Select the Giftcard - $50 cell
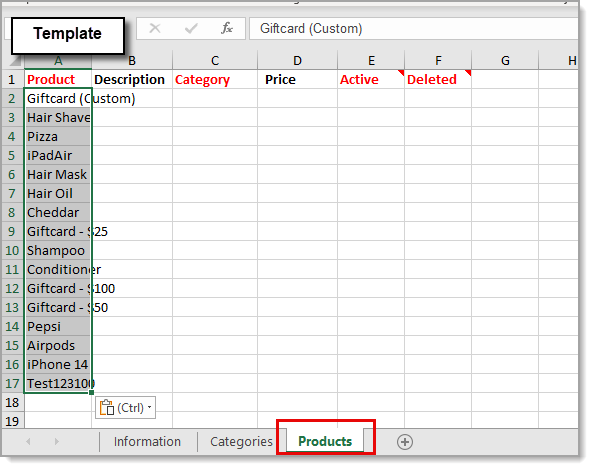The image size is (592, 469). pos(58,307)
